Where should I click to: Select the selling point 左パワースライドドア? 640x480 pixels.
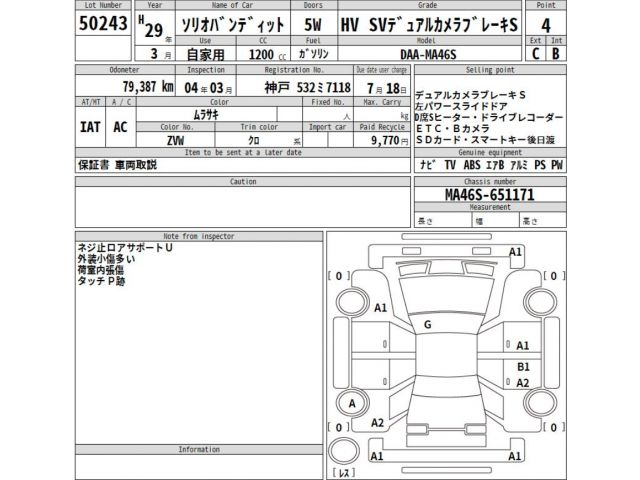click(462, 107)
